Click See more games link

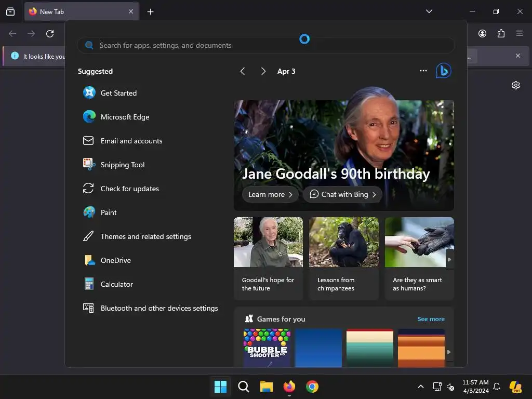pyautogui.click(x=431, y=319)
